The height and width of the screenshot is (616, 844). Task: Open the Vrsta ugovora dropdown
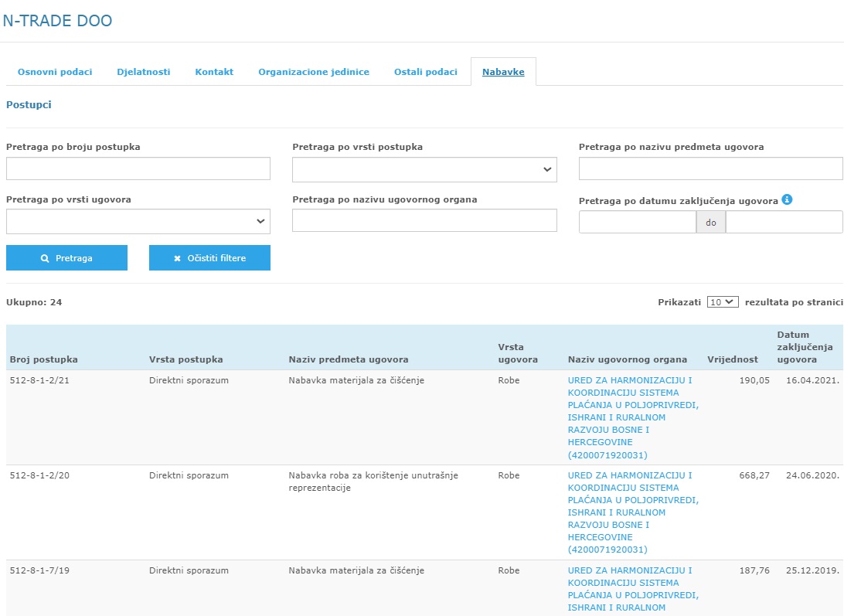[x=138, y=222]
